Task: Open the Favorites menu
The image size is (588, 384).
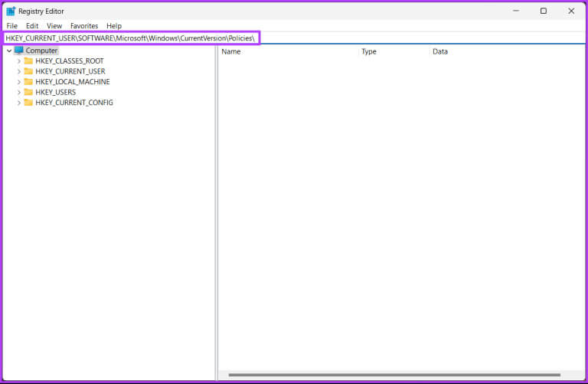Action: [84, 26]
